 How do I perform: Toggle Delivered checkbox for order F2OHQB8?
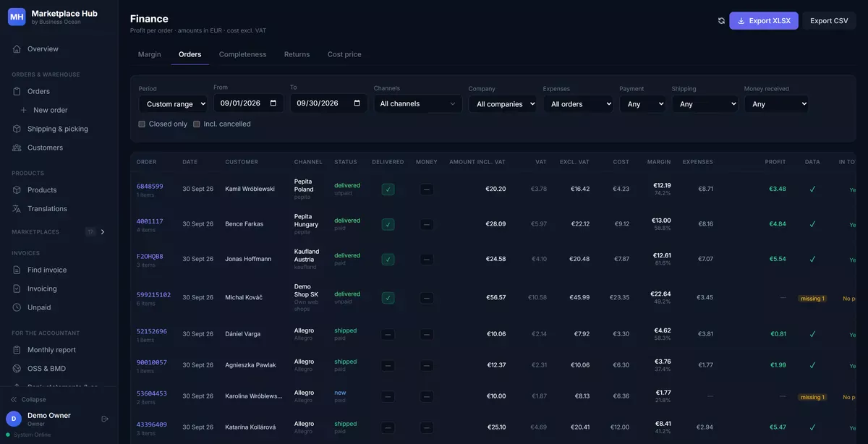coord(388,260)
